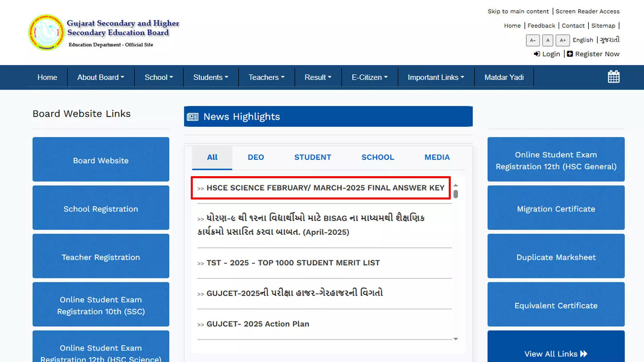The height and width of the screenshot is (362, 644).
Task: Switch to the STUDENT news tab
Action: (312, 157)
